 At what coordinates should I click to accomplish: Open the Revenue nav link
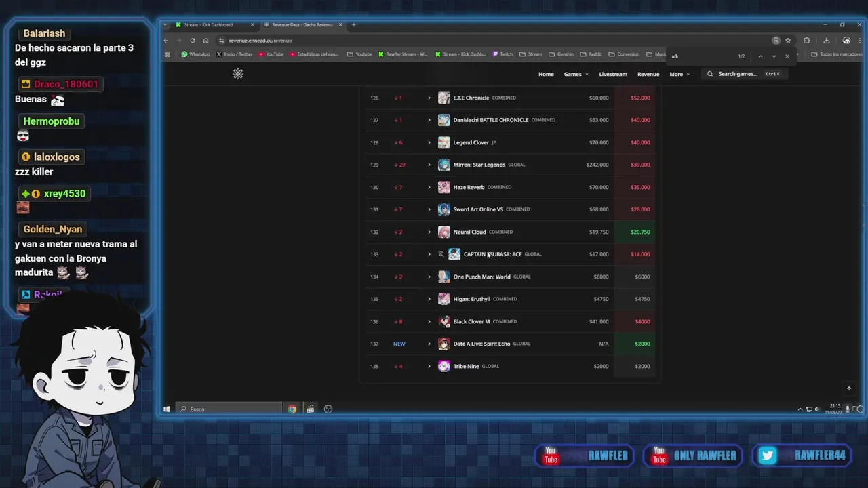pos(648,74)
